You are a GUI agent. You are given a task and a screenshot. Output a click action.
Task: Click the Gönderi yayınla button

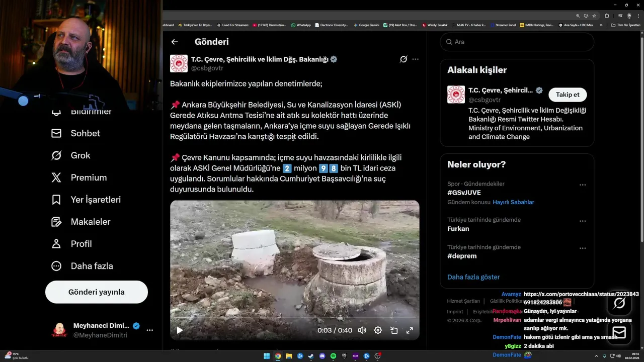(97, 292)
